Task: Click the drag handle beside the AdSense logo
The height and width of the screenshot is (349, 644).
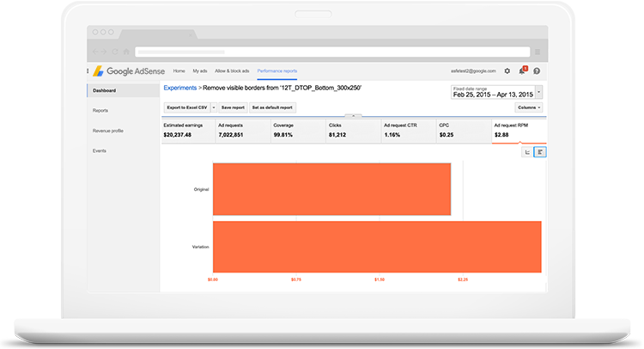Action: [x=88, y=71]
